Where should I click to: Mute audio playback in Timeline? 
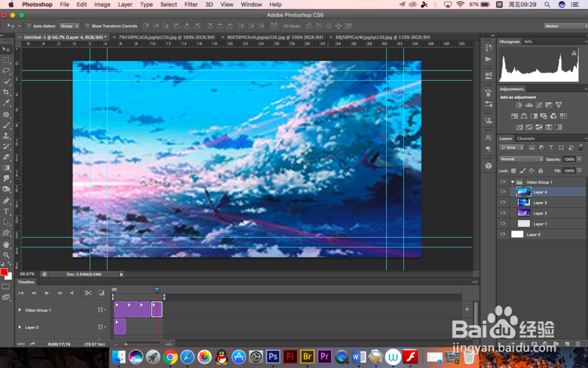click(72, 293)
